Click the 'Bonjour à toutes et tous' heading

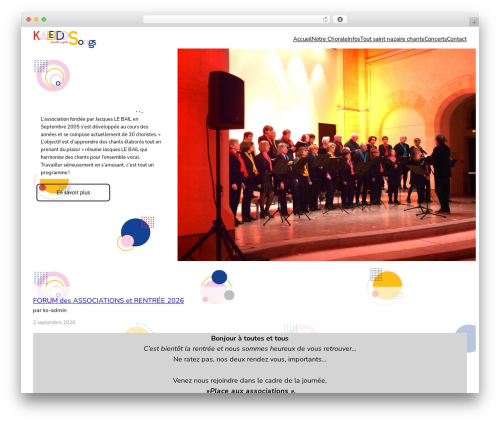250,338
